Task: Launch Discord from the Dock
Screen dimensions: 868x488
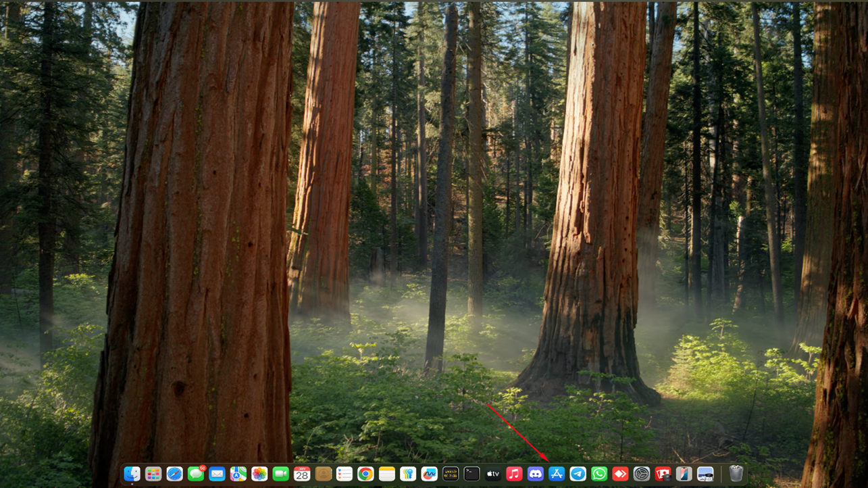Action: pyautogui.click(x=536, y=474)
